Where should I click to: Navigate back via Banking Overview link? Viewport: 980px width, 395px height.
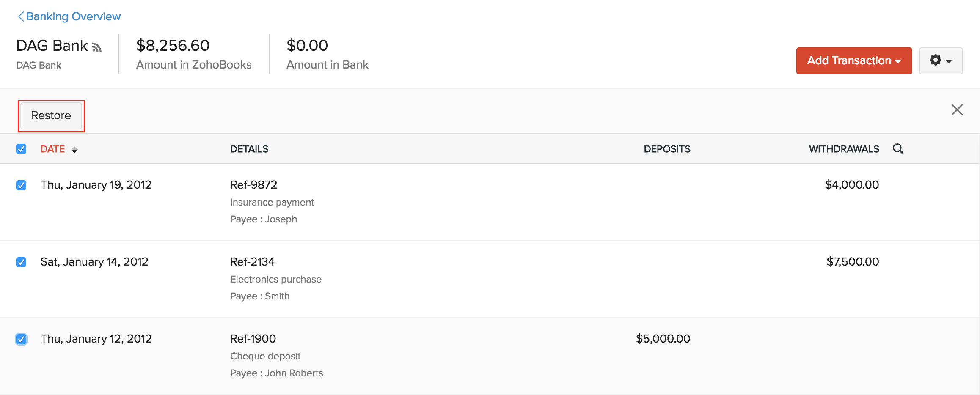point(74,16)
